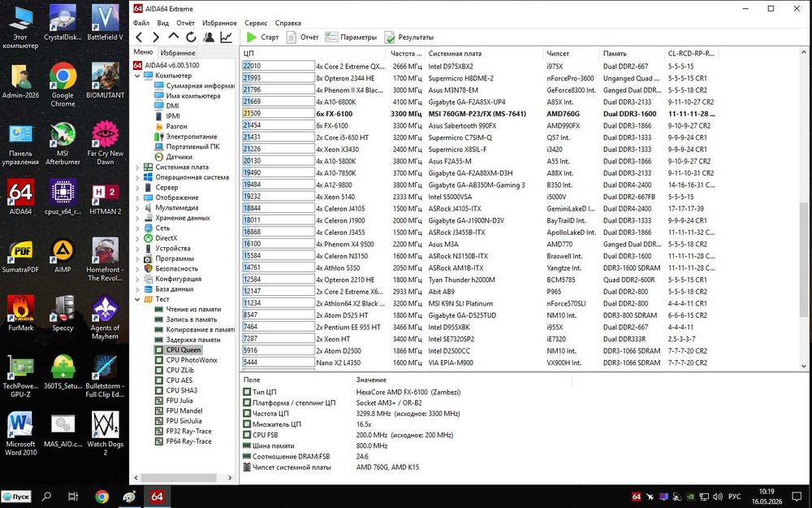
Task: Open Microsoft Word 2010 desktop shortcut
Action: pyautogui.click(x=21, y=433)
